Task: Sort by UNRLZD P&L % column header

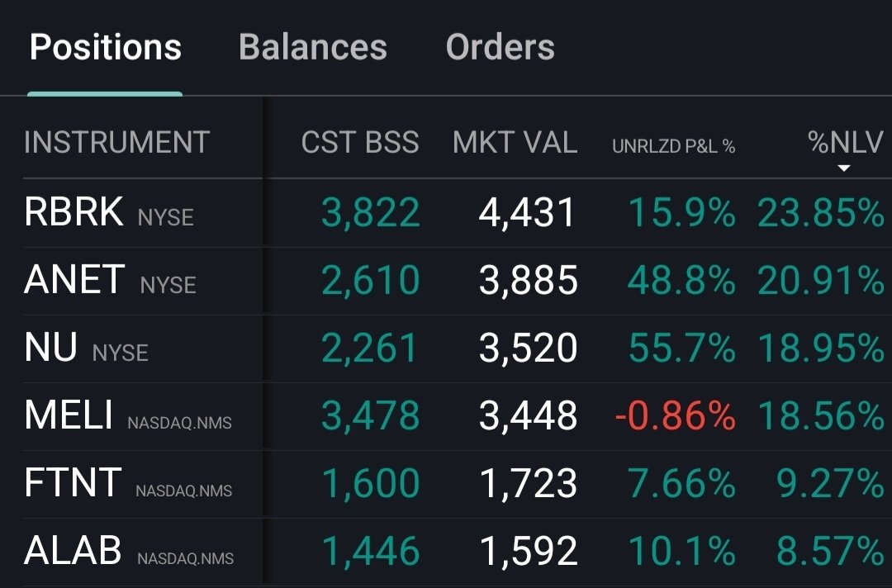Action: 674,147
